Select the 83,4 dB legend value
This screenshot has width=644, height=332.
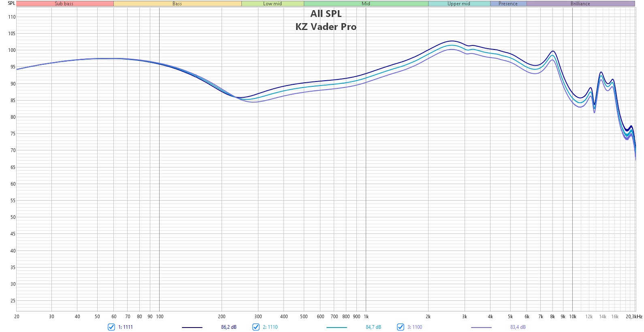pos(518,327)
